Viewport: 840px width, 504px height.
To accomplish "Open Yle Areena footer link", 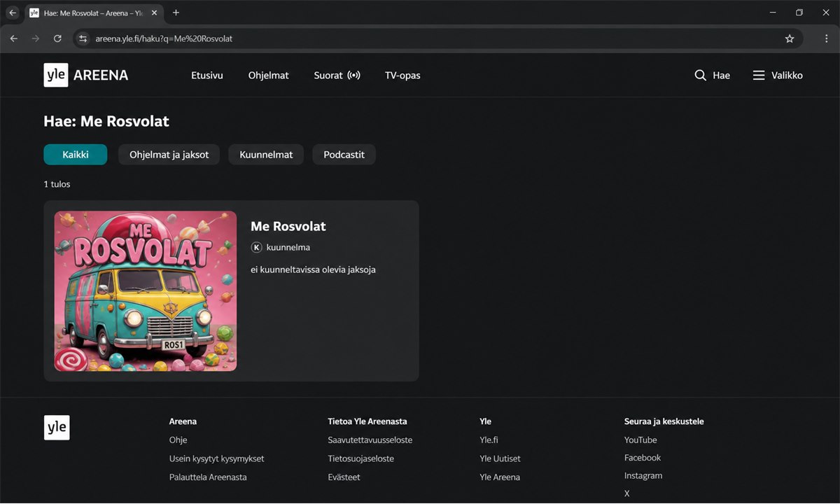I will (x=500, y=477).
